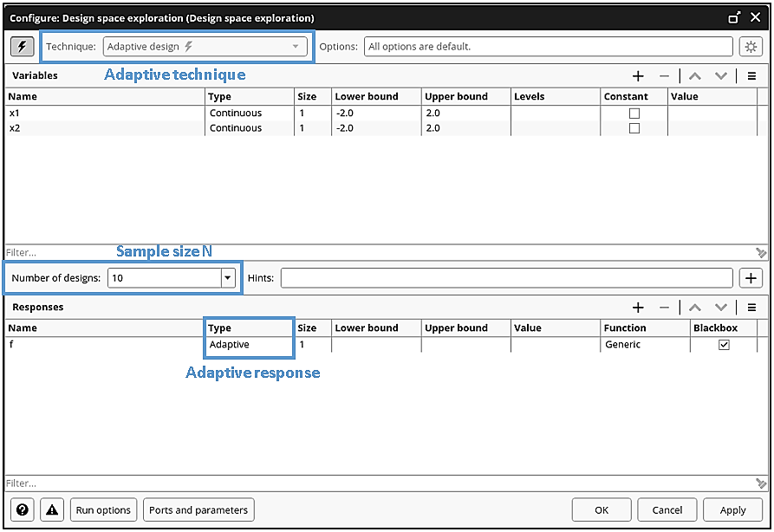Click the Responses Blackbox column header
The image size is (774, 532).
pos(723,328)
